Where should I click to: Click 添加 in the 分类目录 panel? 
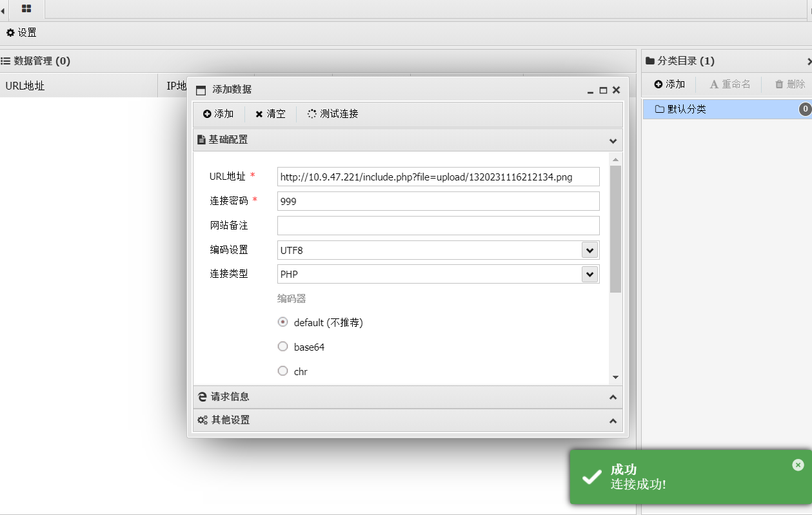[669, 84]
